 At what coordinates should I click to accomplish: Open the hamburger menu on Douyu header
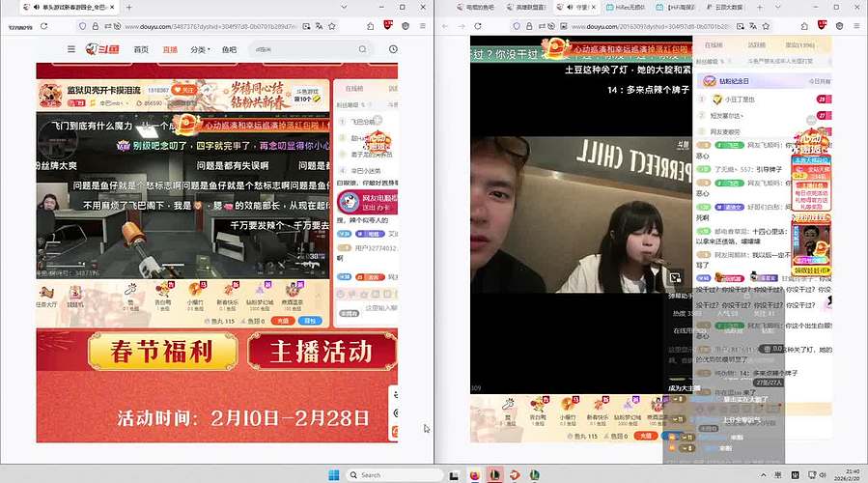pyautogui.click(x=70, y=49)
